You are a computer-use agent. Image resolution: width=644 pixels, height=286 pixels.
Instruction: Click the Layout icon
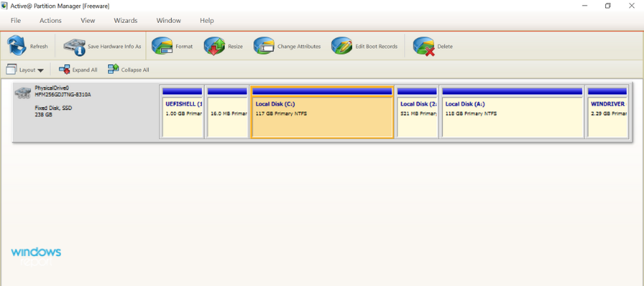pos(11,69)
